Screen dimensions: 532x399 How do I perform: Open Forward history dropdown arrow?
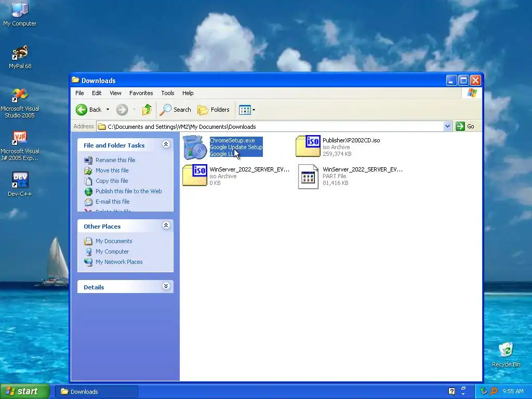(x=134, y=110)
